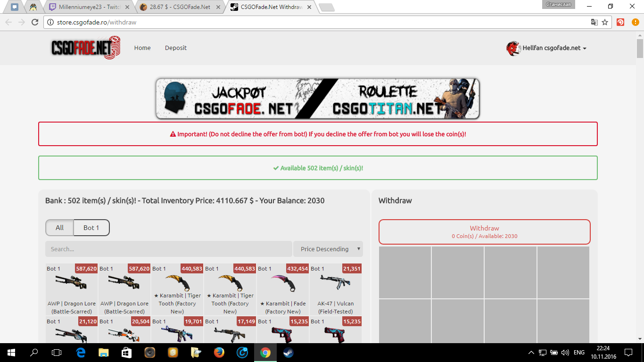The width and height of the screenshot is (644, 362).
Task: Switch to the second pinned tab
Action: click(33, 7)
